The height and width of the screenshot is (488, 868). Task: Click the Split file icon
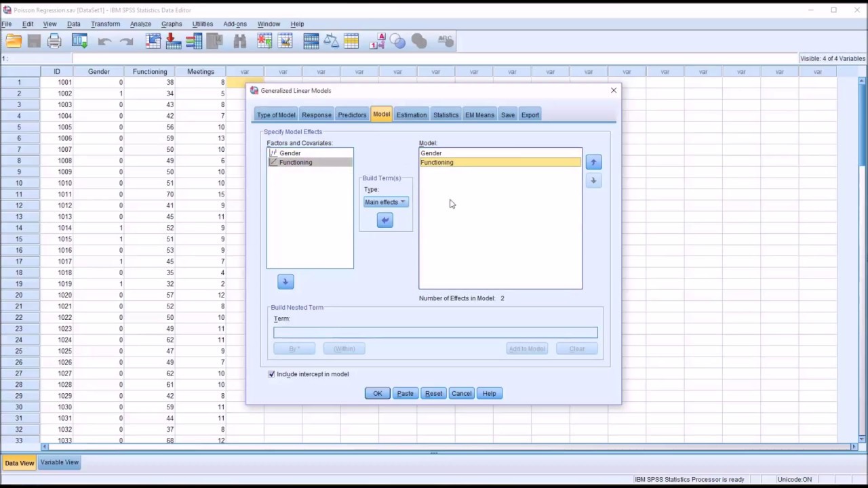click(x=311, y=41)
